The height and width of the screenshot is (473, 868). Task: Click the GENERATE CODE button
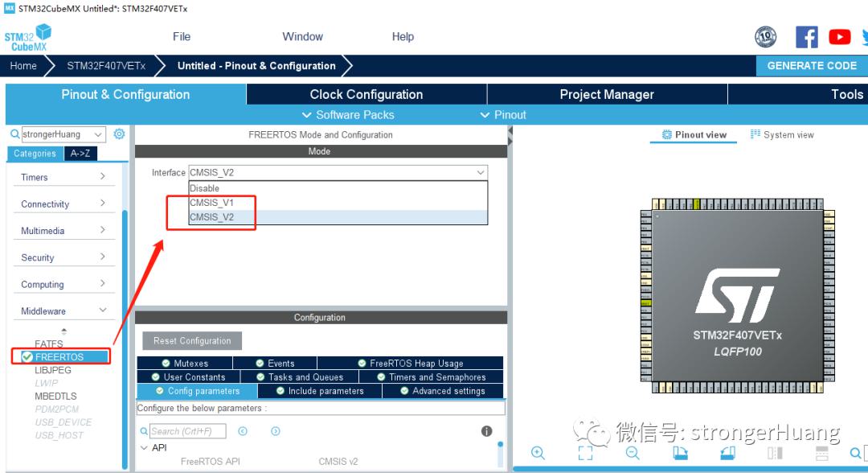click(812, 65)
